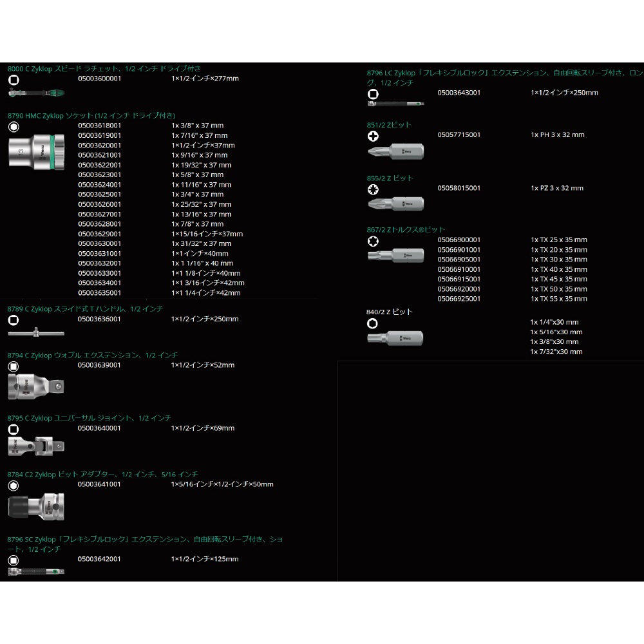Click the 851/2 Z bit heading
The width and height of the screenshot is (644, 644).
389,126
